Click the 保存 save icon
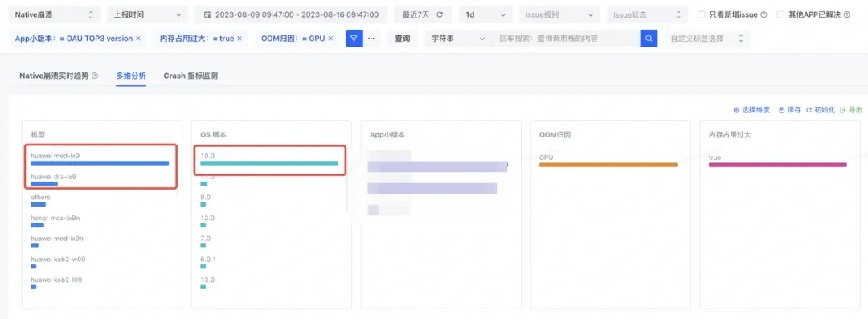The width and height of the screenshot is (868, 319). (x=781, y=109)
